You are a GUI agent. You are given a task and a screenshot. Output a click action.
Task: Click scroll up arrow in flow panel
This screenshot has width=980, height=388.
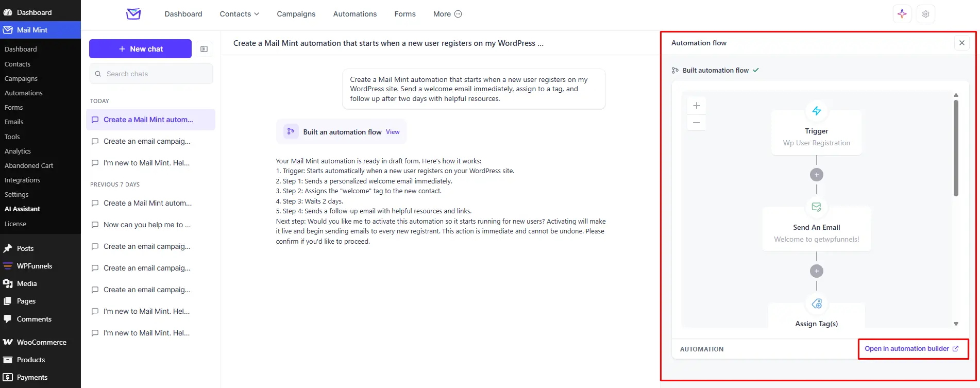point(956,95)
